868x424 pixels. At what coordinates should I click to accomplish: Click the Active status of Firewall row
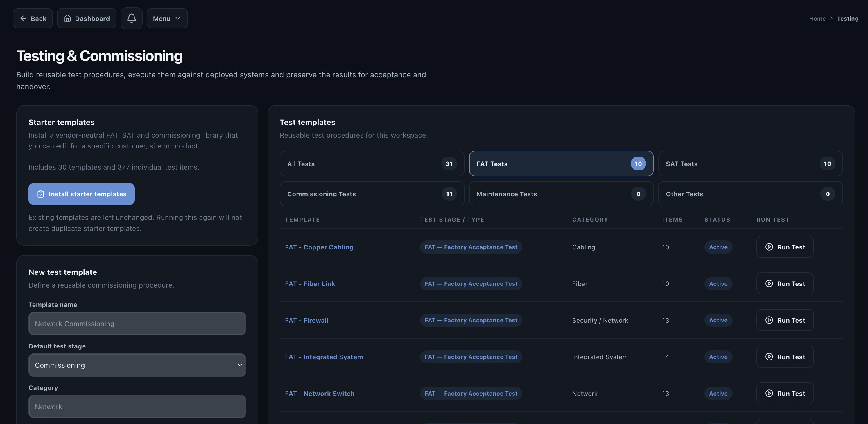(718, 320)
